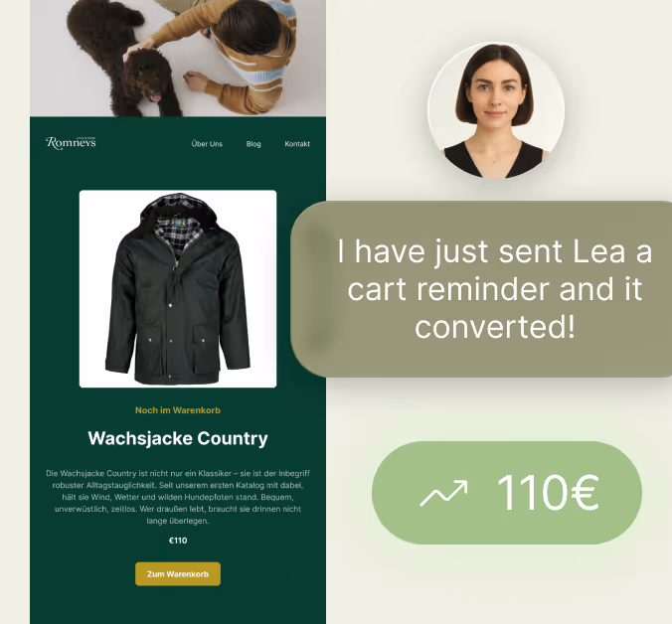Click the Wachsjacke Country heading

click(178, 438)
